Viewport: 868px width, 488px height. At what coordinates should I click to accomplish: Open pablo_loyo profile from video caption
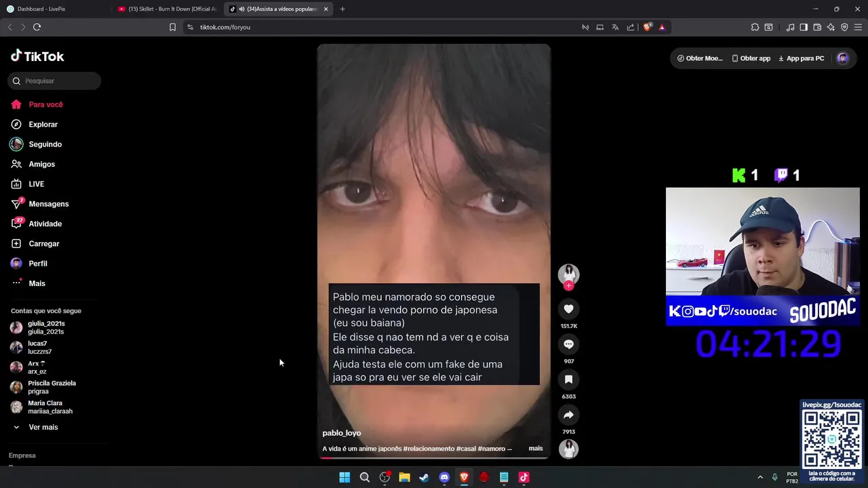342,433
